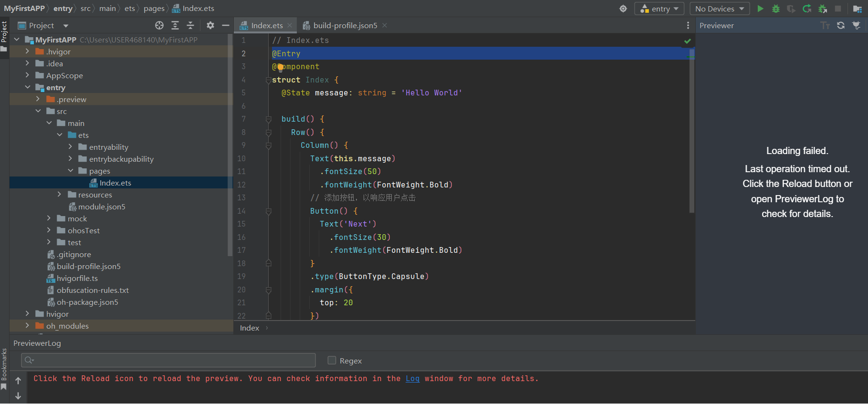Collapse the entry module folder
This screenshot has height=404, width=868.
27,87
